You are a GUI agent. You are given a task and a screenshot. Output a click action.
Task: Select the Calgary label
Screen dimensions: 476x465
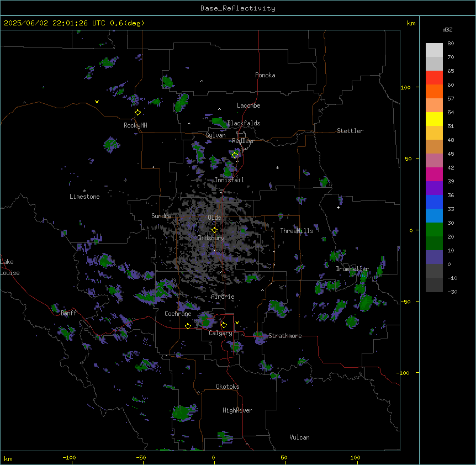tap(220, 333)
